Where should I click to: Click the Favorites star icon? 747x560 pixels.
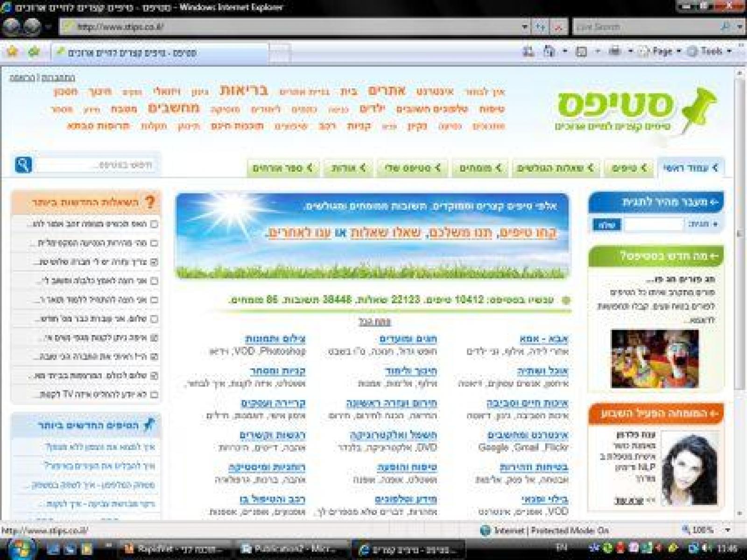12,51
